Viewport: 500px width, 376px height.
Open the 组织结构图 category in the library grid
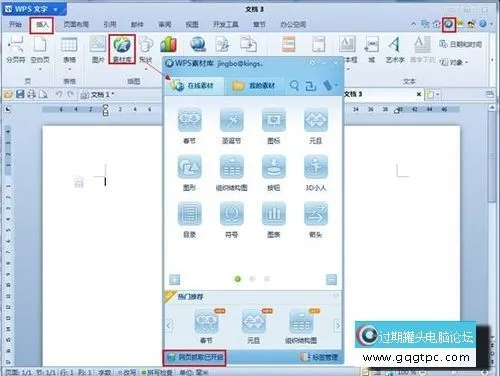pyautogui.click(x=231, y=173)
